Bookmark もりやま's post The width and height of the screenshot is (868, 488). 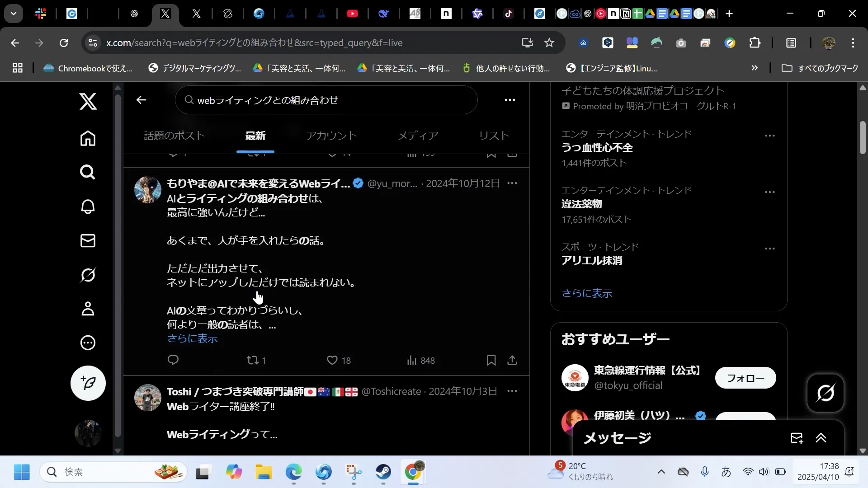click(491, 360)
